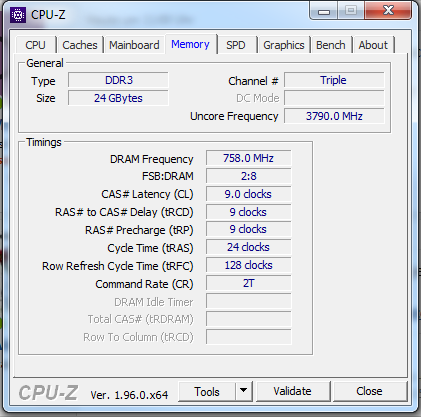421x417 pixels.
Task: Minimize the CPU-Z window
Action: tap(324, 11)
